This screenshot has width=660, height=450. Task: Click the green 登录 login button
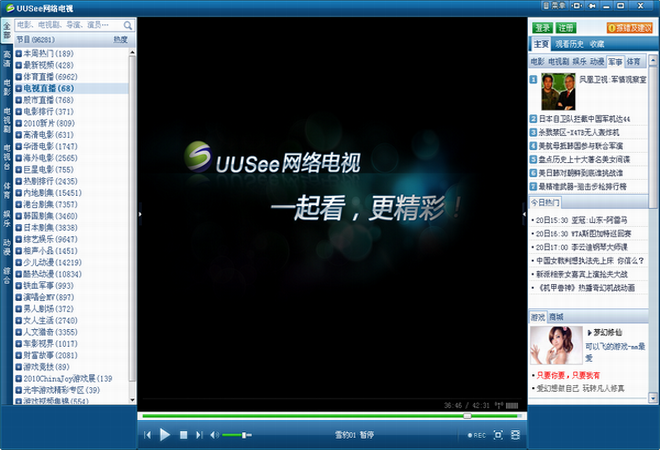point(542,27)
